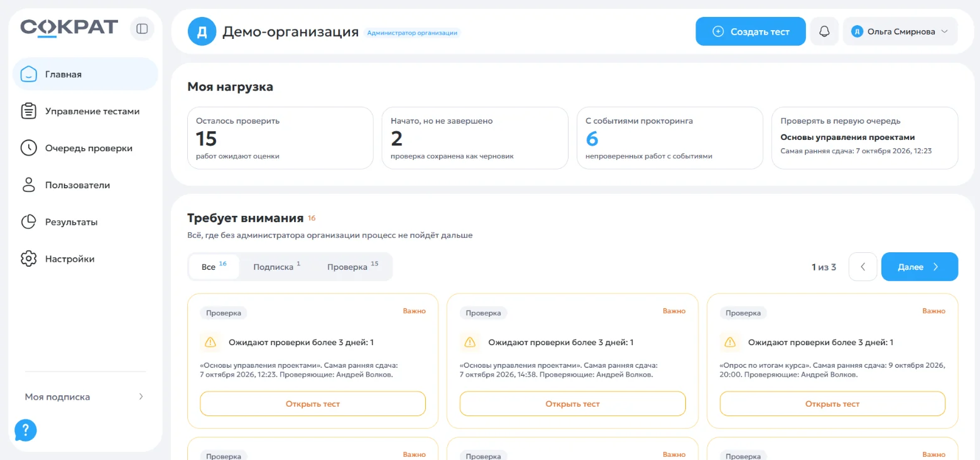980x460 pixels.
Task: Click the Проверять в первую очередь card
Action: (865, 138)
